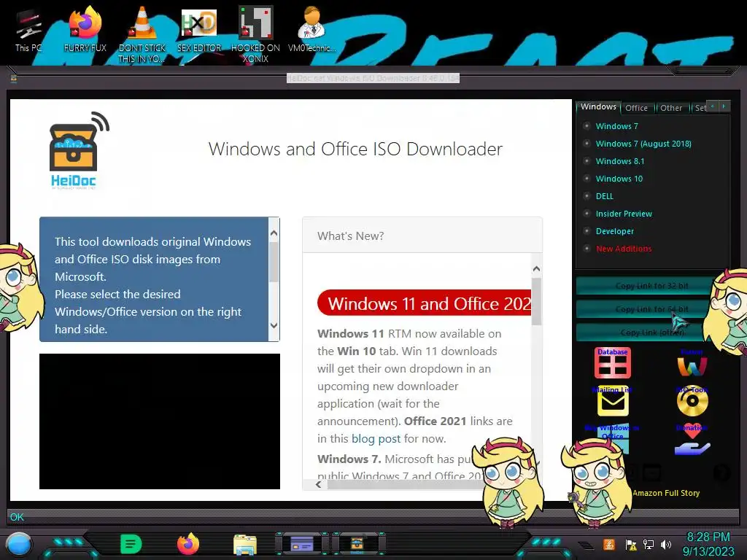Click up arrow of blue description scrollbar
The height and width of the screenshot is (560, 747).
[274, 233]
